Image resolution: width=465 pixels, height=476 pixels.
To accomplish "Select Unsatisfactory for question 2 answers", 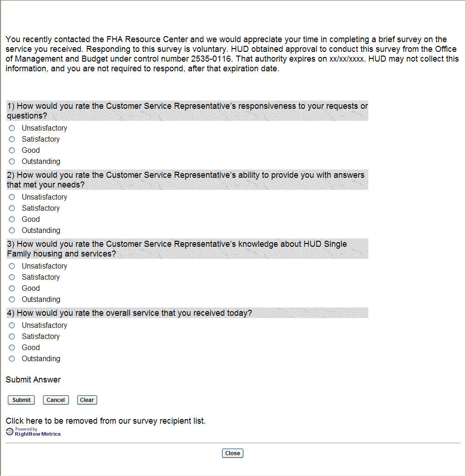I will pyautogui.click(x=12, y=197).
